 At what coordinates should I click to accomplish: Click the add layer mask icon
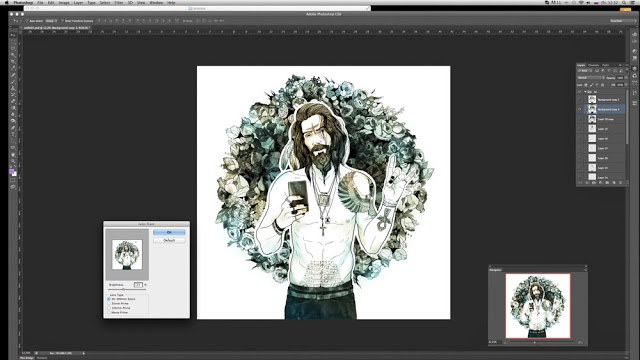(x=593, y=182)
